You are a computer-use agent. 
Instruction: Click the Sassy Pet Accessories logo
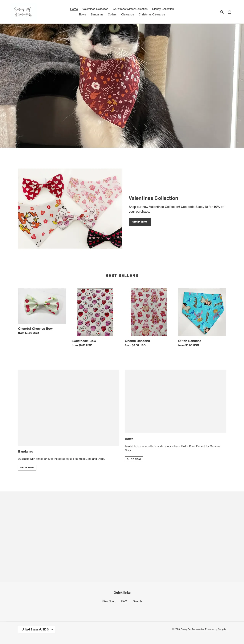point(23,12)
